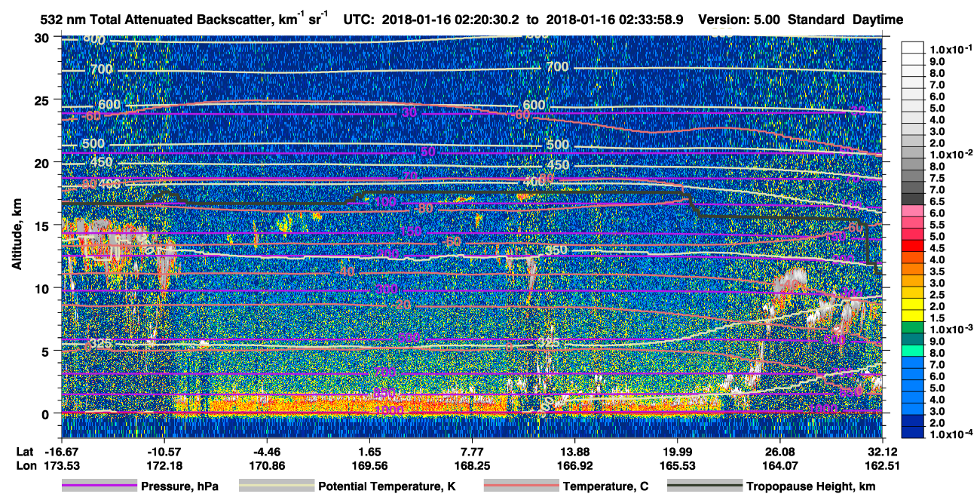This screenshot has width=980, height=503.
Task: Click the colorbar label 1.0x10⁻⁴
Action: 953,434
